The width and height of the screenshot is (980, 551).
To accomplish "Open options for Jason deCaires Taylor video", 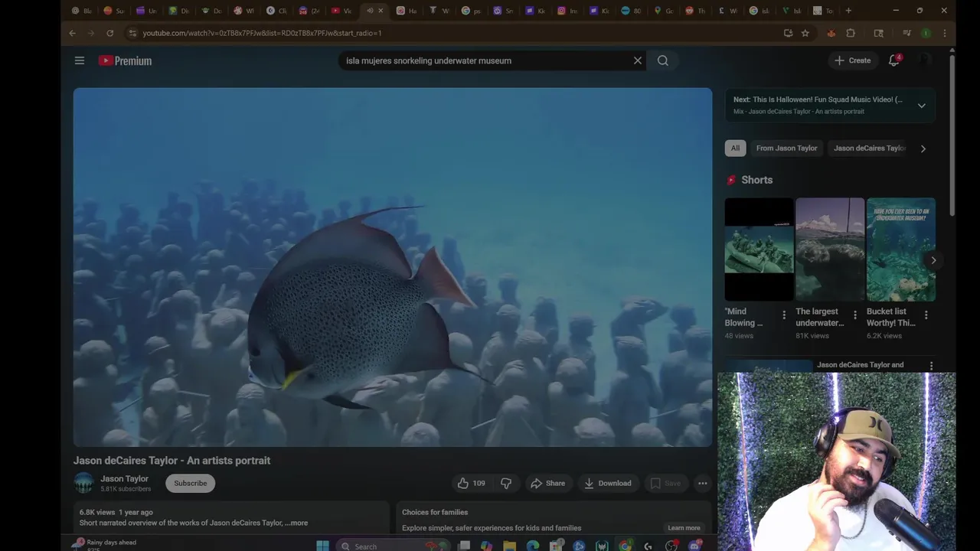I will coord(931,367).
